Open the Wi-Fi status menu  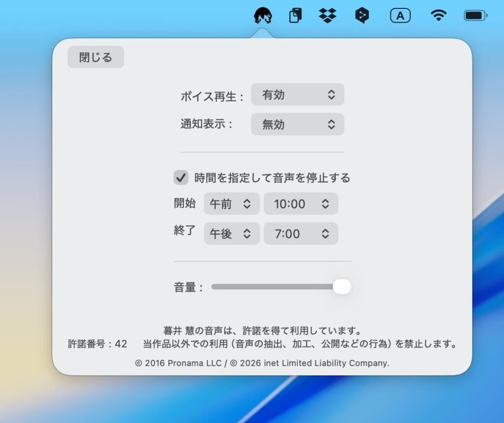click(x=438, y=16)
